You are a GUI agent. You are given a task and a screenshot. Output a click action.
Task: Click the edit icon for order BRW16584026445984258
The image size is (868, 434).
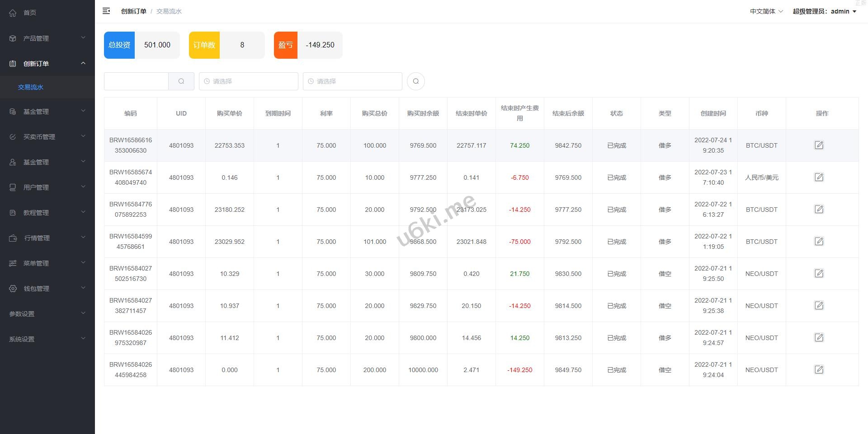coord(819,370)
